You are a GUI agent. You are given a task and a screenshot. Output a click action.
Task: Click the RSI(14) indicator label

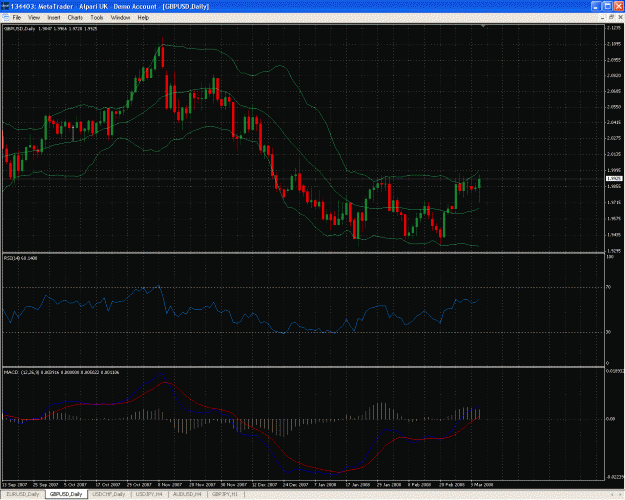click(x=20, y=258)
